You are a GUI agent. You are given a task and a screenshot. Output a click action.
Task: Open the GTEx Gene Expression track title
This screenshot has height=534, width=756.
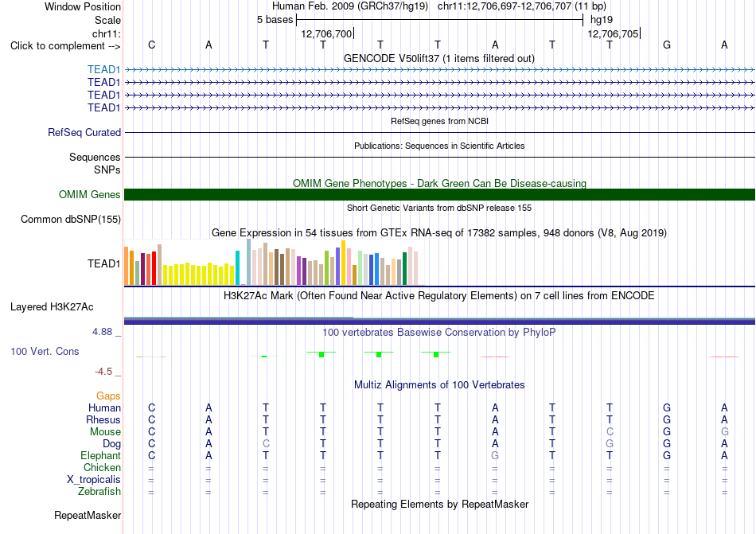click(439, 233)
